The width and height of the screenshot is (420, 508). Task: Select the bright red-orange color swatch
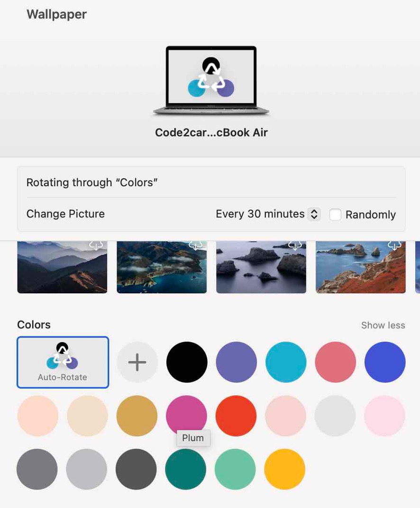236,416
